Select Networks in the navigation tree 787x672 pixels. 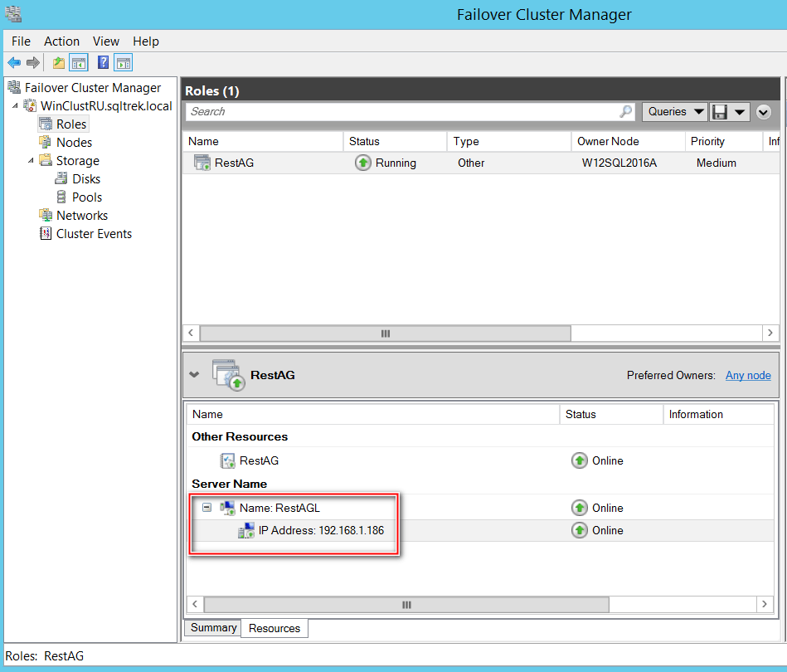[81, 216]
